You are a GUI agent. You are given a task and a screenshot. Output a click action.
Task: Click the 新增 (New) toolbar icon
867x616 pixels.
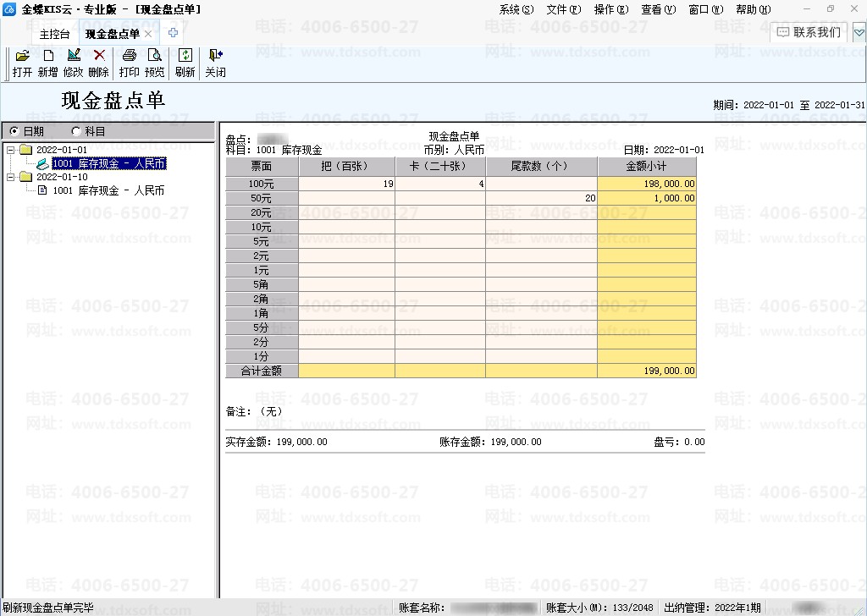(x=48, y=55)
